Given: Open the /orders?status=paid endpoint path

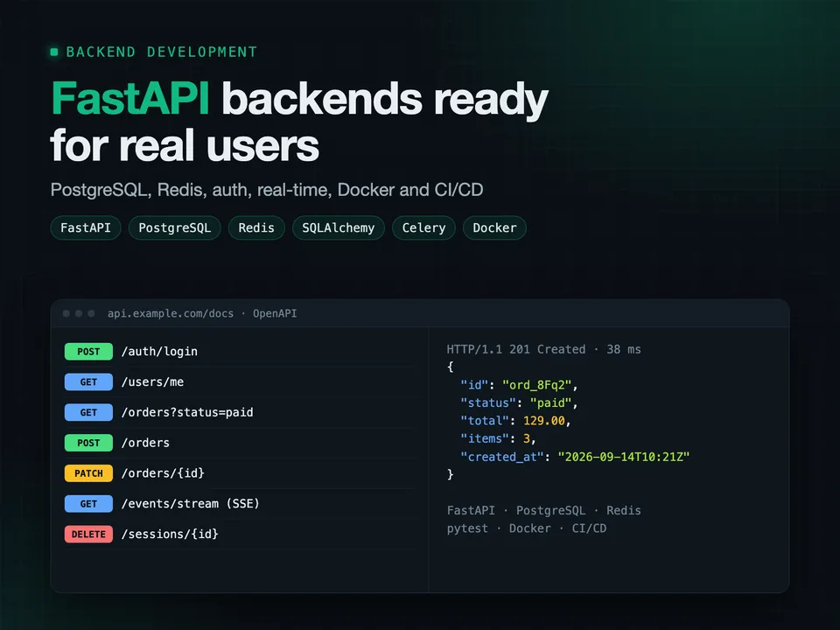Looking at the screenshot, I should pyautogui.click(x=187, y=412).
